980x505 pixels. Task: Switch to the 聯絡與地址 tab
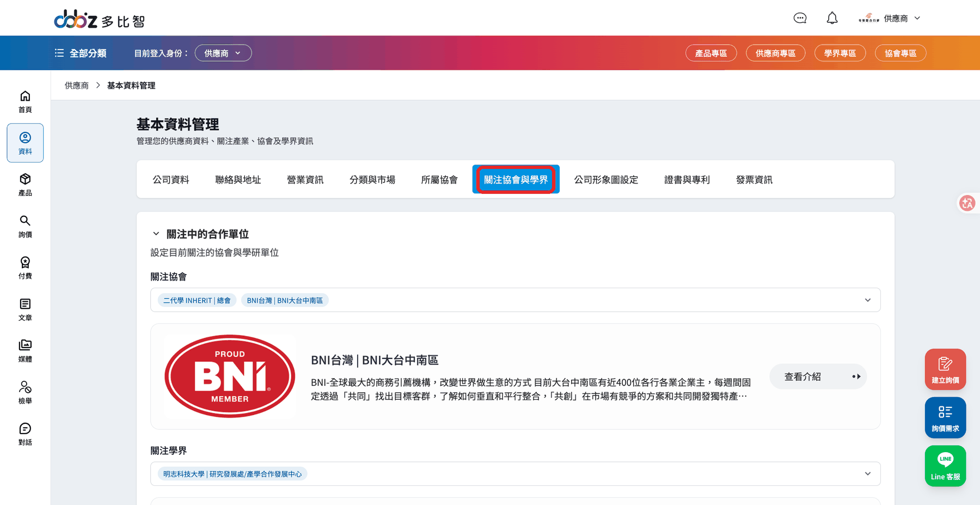click(x=238, y=180)
